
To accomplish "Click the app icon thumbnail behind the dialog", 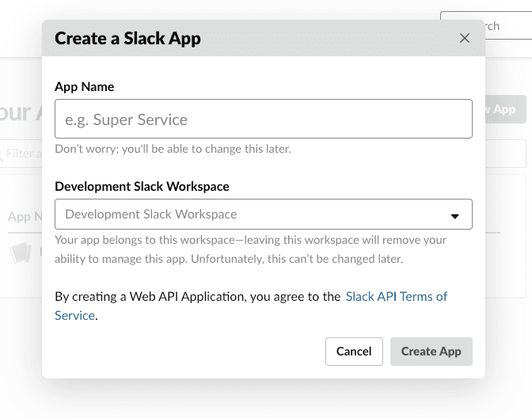I will tap(21, 253).
